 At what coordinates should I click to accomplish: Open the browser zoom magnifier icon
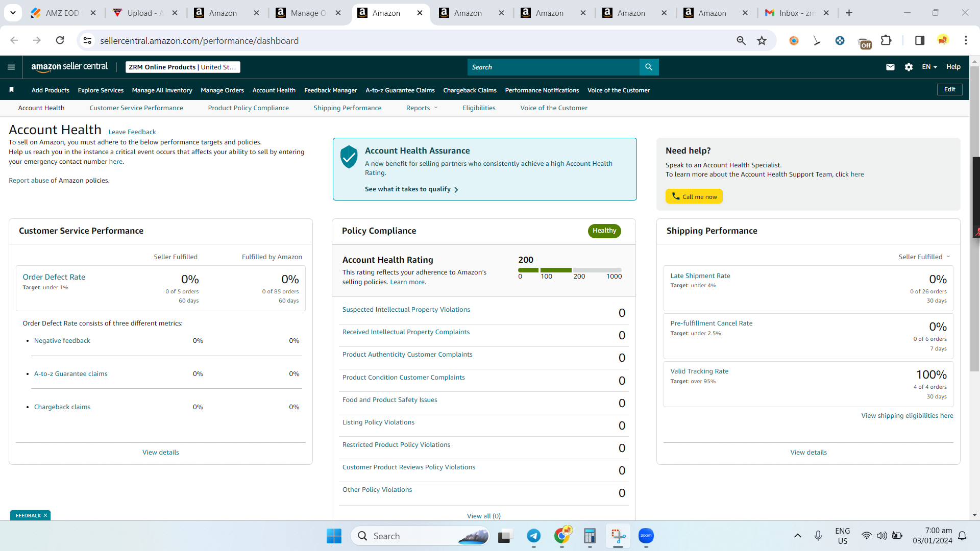741,40
